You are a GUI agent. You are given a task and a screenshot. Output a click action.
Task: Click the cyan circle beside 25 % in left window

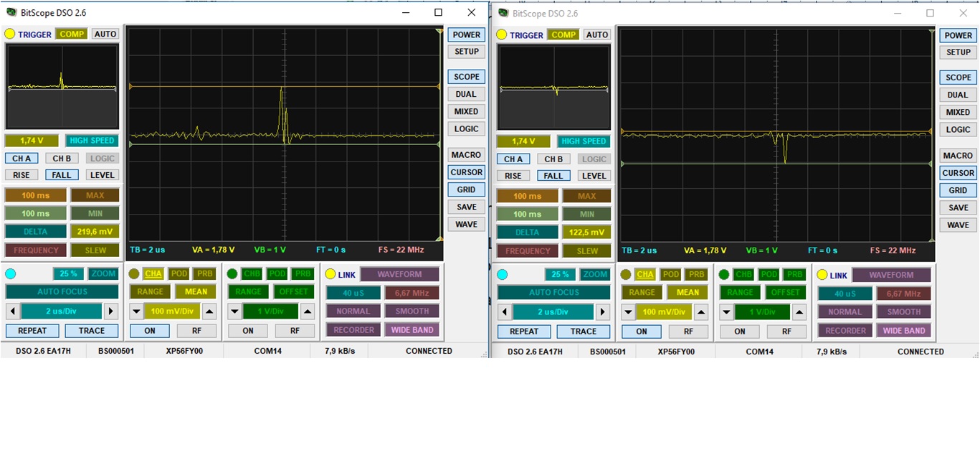click(10, 273)
